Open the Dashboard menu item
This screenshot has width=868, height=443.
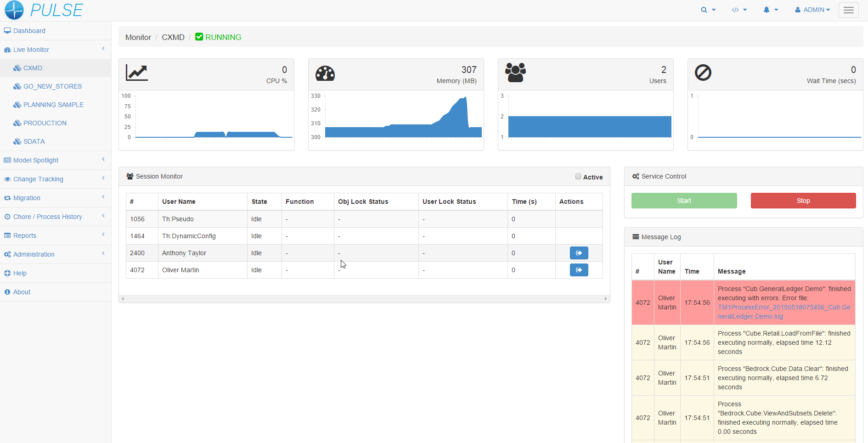coord(56,31)
